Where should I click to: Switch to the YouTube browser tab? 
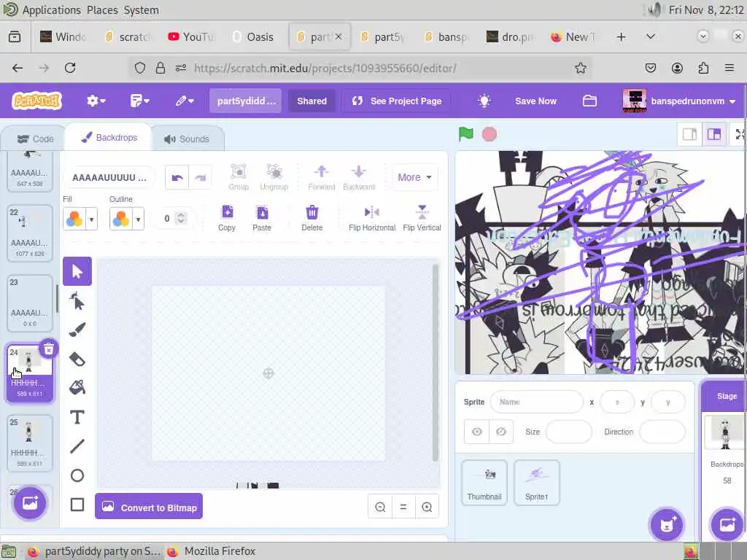click(x=192, y=36)
